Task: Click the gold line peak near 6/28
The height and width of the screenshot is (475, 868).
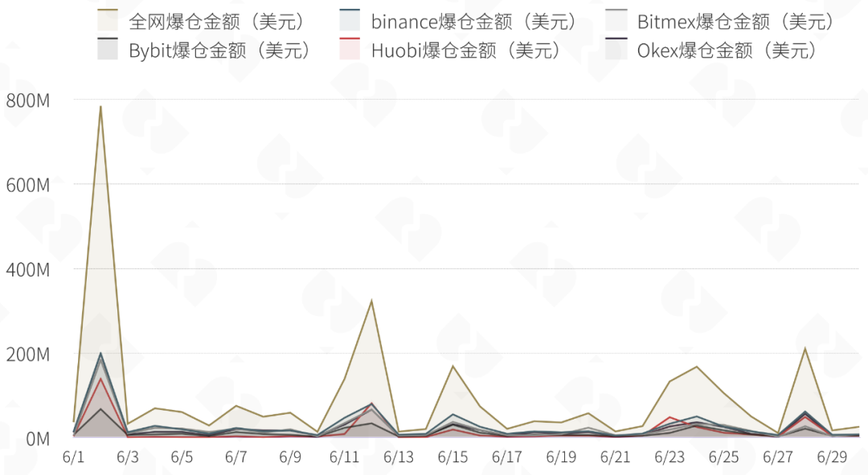Action: pyautogui.click(x=805, y=348)
